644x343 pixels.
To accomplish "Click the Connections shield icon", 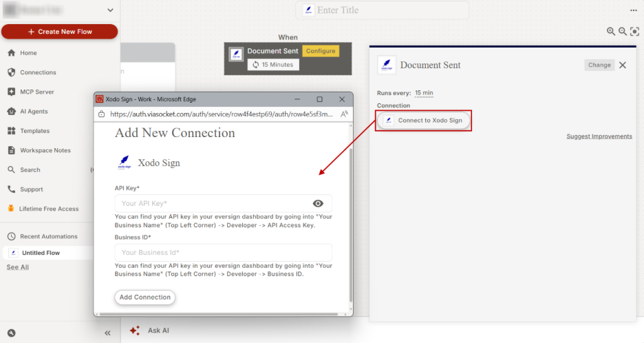I will (x=12, y=72).
